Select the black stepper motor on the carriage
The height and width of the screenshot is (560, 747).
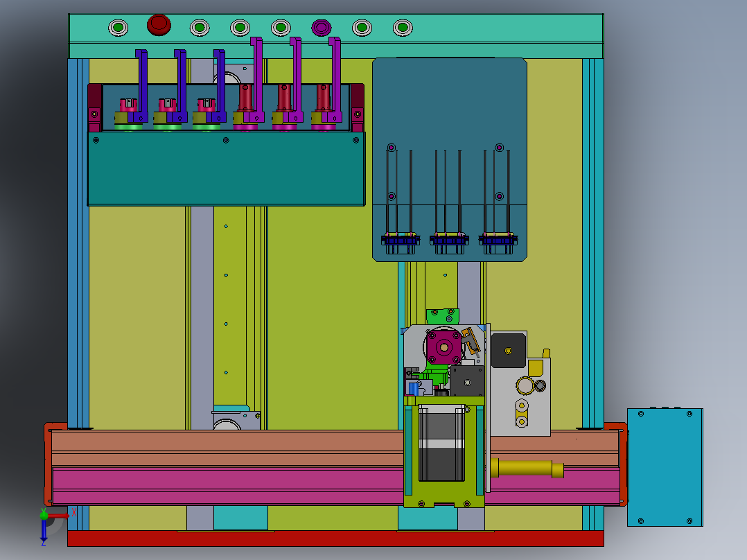[x=441, y=442]
